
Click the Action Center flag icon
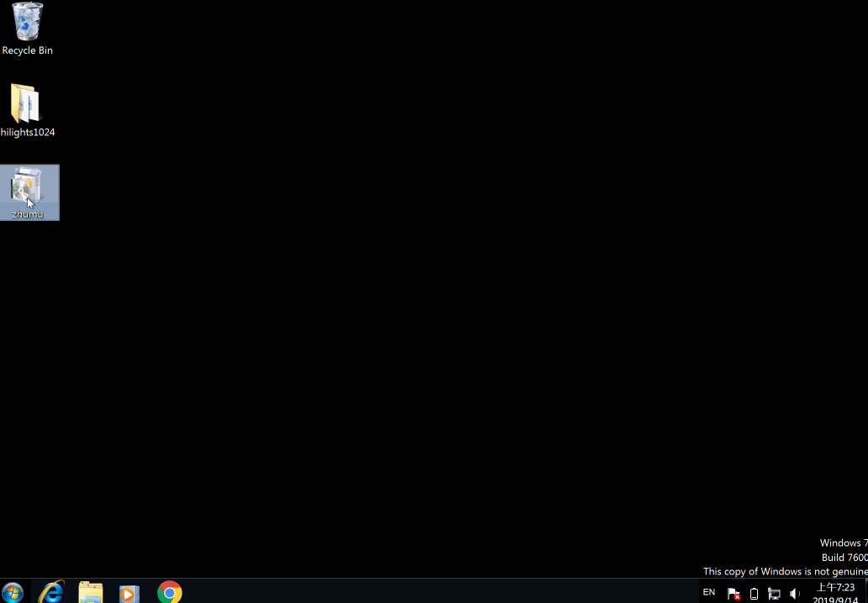pos(733,592)
